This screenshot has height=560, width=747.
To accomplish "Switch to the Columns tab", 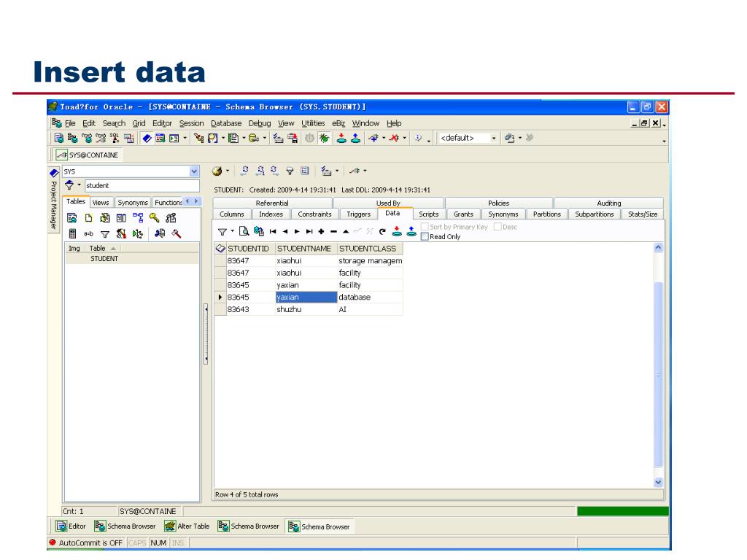I will [x=231, y=214].
